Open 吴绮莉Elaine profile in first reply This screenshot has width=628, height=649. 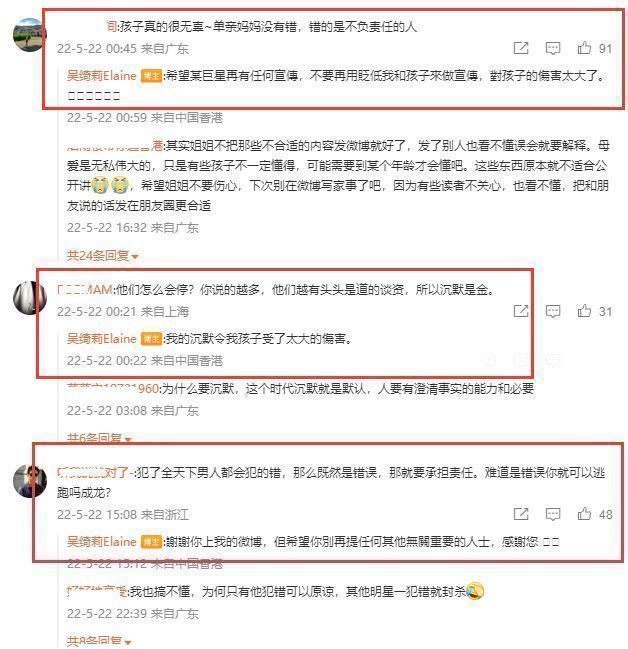(x=101, y=76)
